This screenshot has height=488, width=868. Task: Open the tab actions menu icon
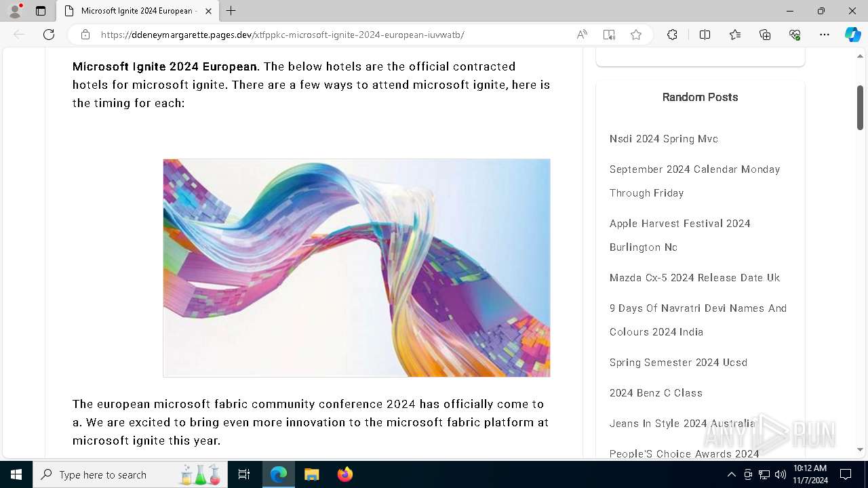(x=41, y=11)
